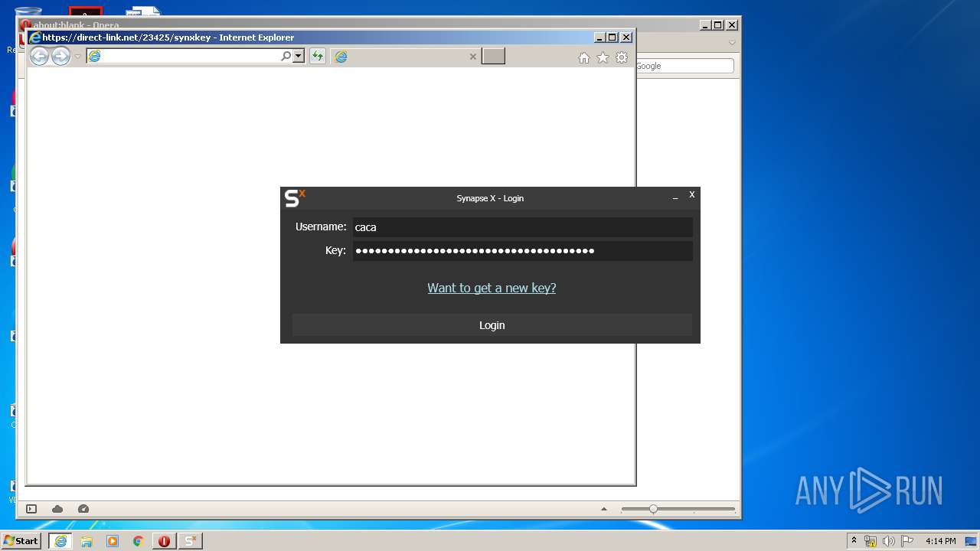Open the recent pages dropdown beside forward arrow

pos(77,57)
